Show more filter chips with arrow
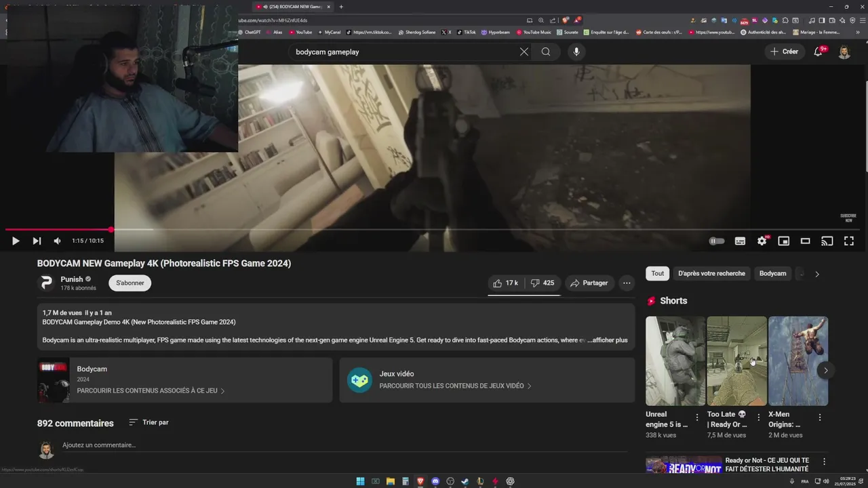This screenshot has width=868, height=488. 816,274
